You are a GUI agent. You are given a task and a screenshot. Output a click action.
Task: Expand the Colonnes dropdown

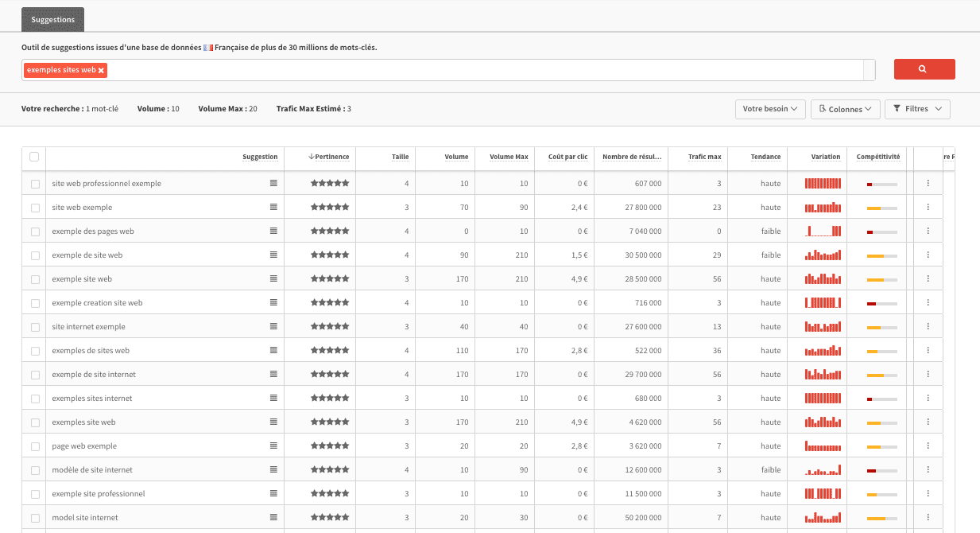coord(845,109)
